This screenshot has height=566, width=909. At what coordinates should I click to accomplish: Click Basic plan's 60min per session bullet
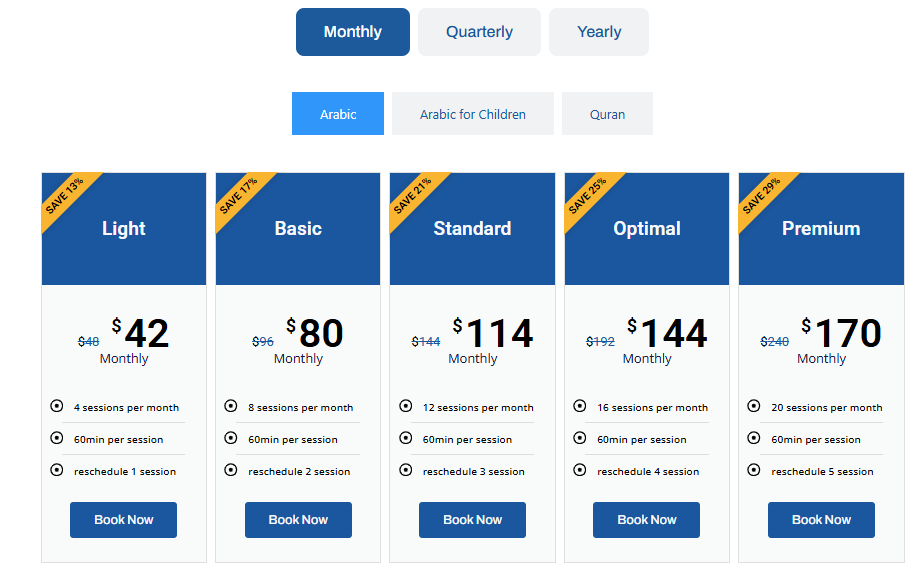pos(231,438)
